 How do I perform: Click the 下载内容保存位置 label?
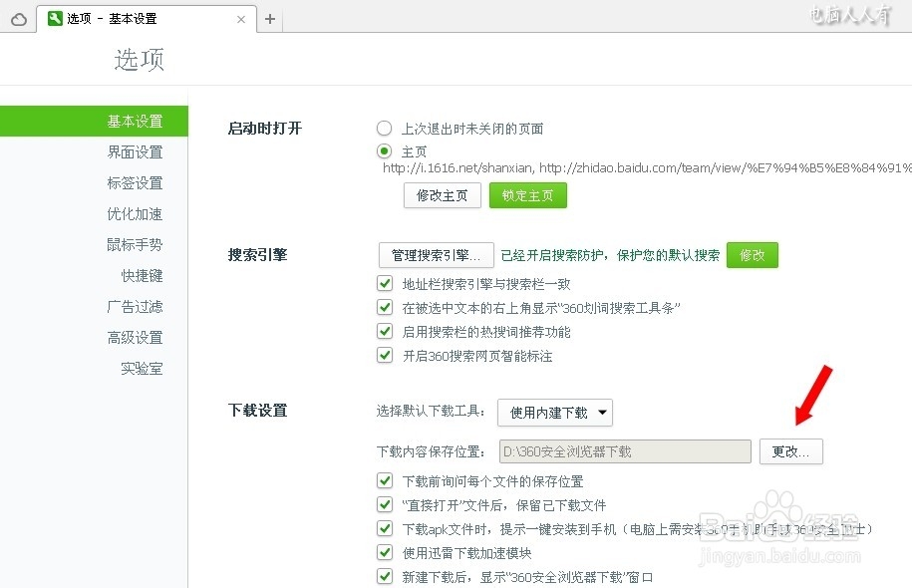click(x=431, y=451)
